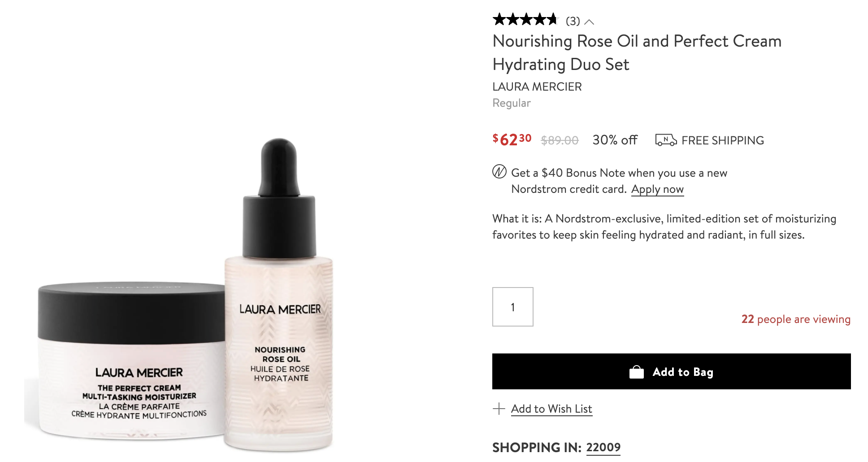Click the quantity input box
868x462 pixels.
(512, 307)
